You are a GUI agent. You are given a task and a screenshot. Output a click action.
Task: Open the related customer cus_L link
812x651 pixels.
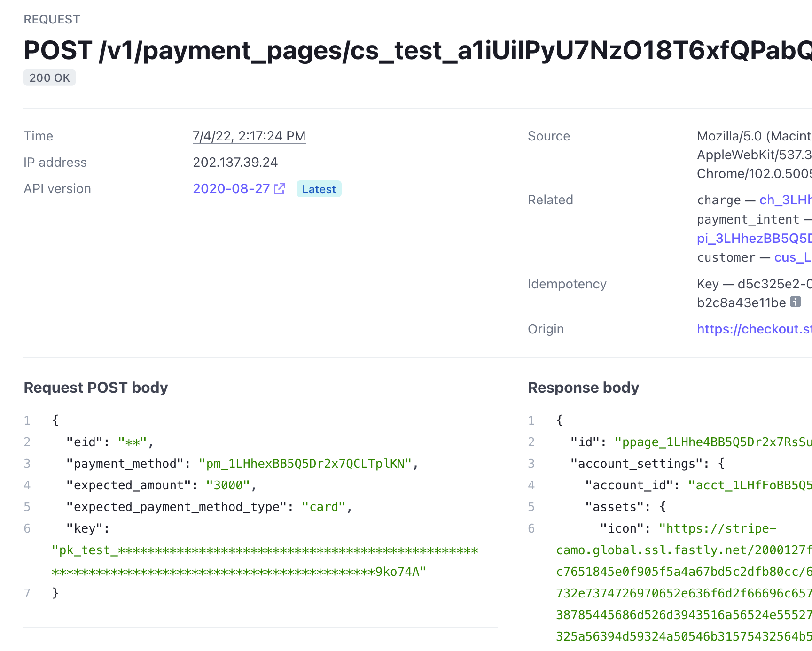coord(792,257)
